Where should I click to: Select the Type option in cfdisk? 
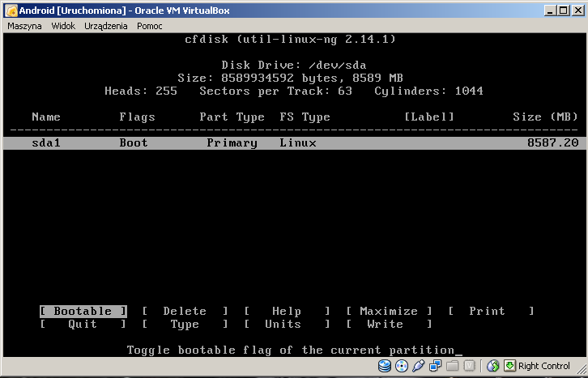(185, 324)
